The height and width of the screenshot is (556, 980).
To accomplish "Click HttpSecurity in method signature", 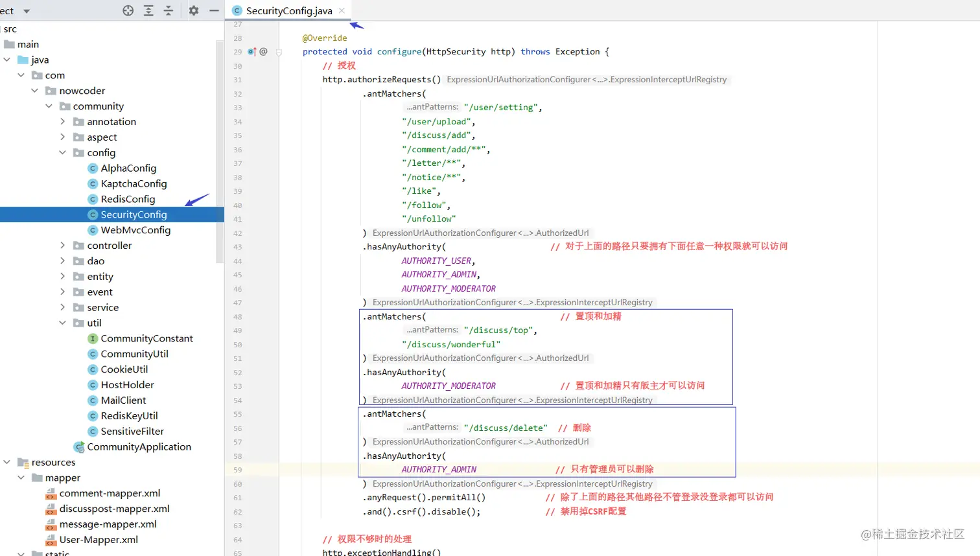I will click(x=456, y=52).
